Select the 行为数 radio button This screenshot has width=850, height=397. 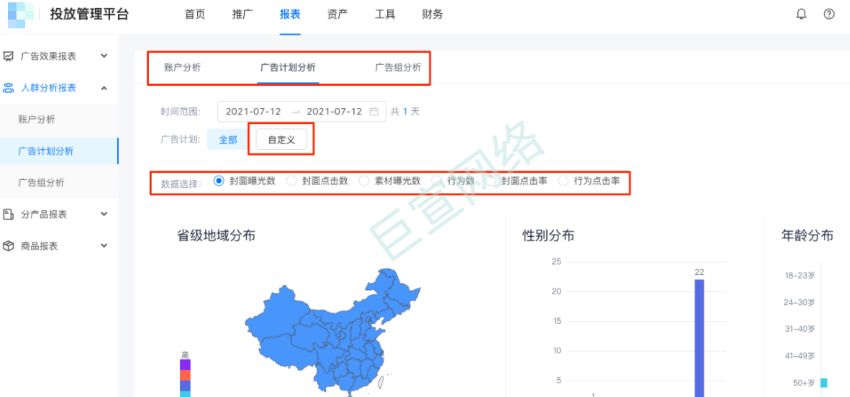436,181
